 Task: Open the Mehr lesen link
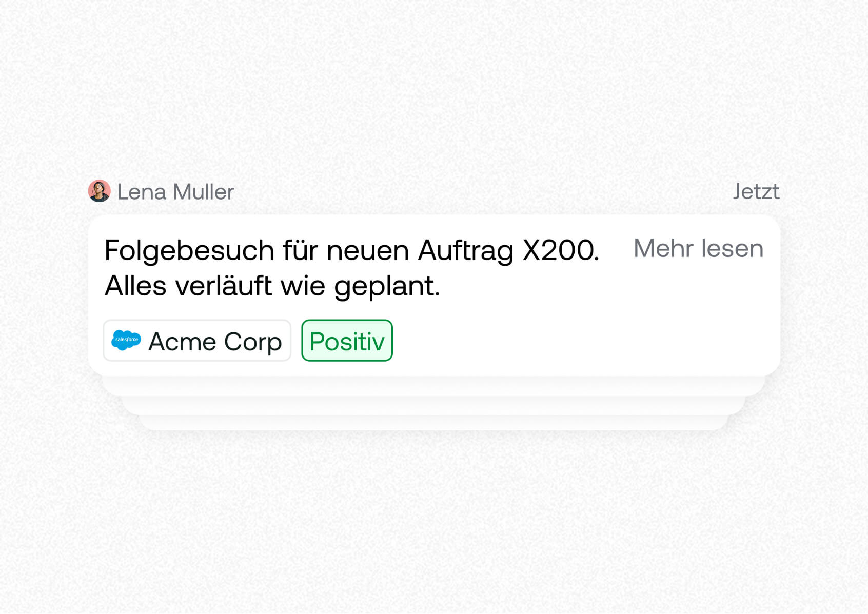pos(698,249)
